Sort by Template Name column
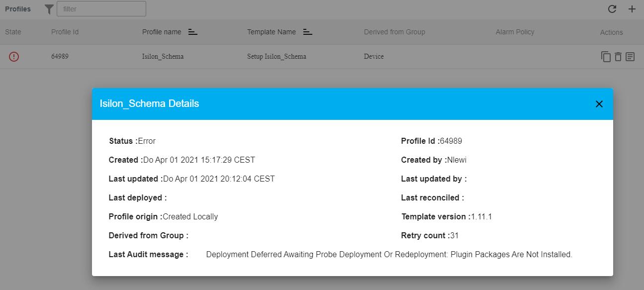 [x=308, y=32]
